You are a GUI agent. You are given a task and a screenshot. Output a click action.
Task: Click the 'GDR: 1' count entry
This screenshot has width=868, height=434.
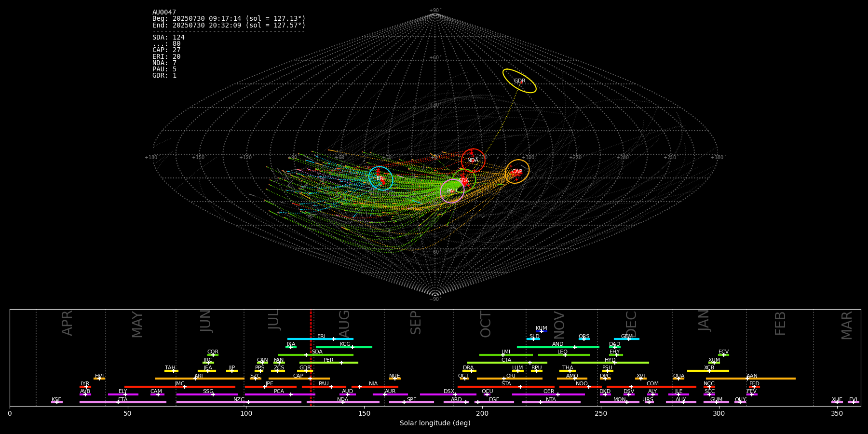click(164, 76)
